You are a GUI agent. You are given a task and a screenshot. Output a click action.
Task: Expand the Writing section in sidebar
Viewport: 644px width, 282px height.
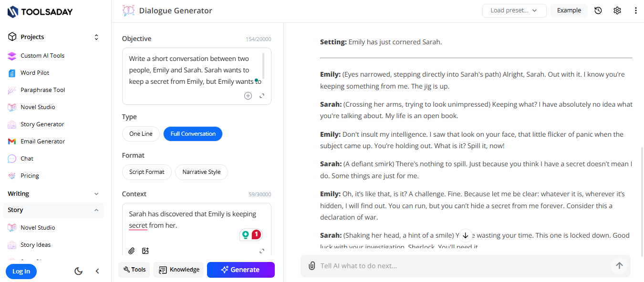click(x=96, y=194)
